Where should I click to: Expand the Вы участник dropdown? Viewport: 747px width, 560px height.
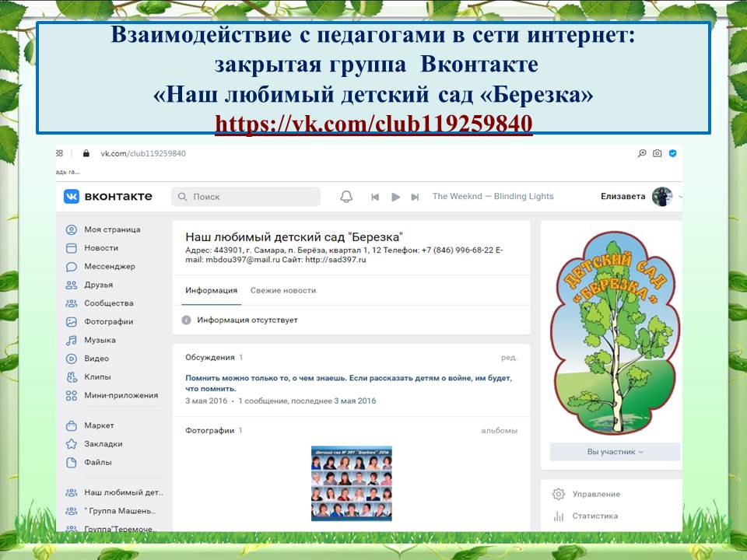point(615,452)
